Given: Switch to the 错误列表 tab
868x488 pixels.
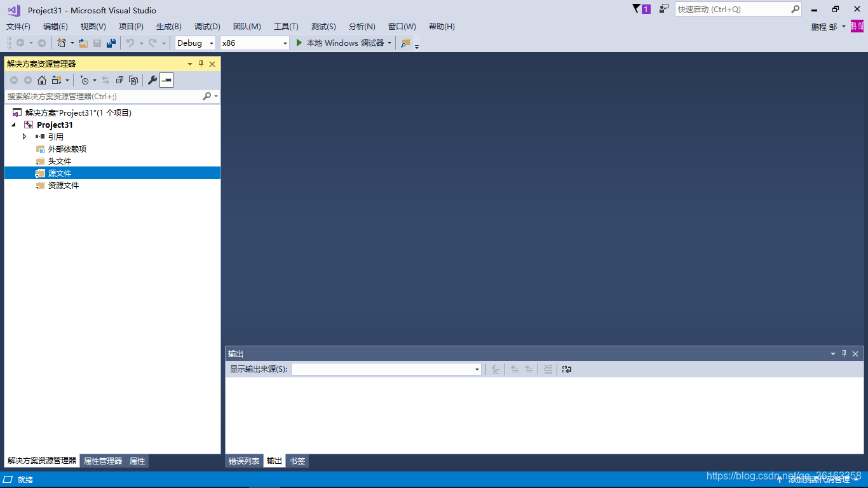Looking at the screenshot, I should coord(244,461).
